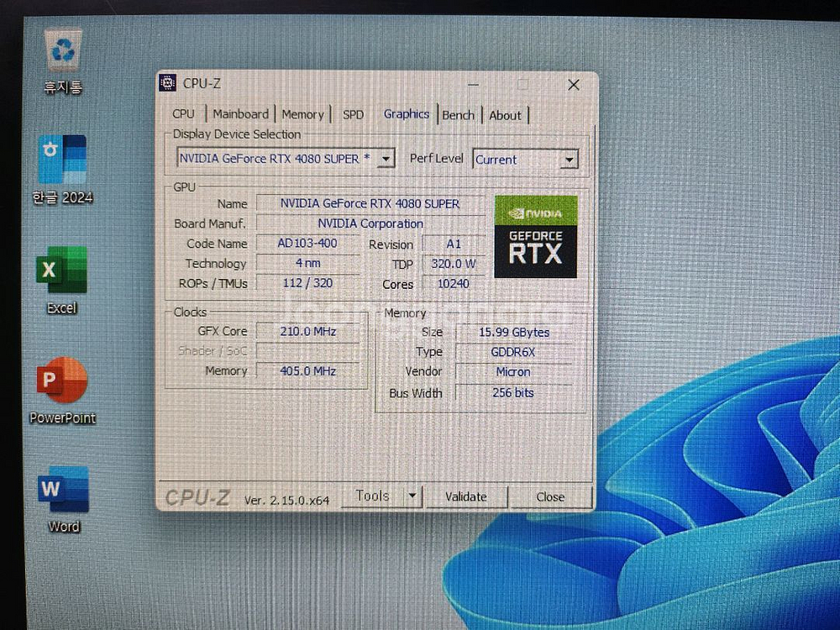
Task: Switch to the Mainboard tab
Action: tap(240, 113)
